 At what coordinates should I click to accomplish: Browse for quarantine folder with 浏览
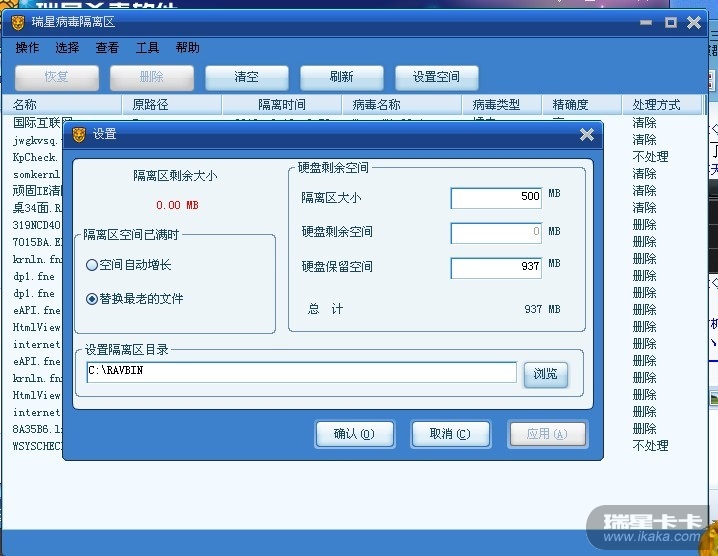point(545,374)
